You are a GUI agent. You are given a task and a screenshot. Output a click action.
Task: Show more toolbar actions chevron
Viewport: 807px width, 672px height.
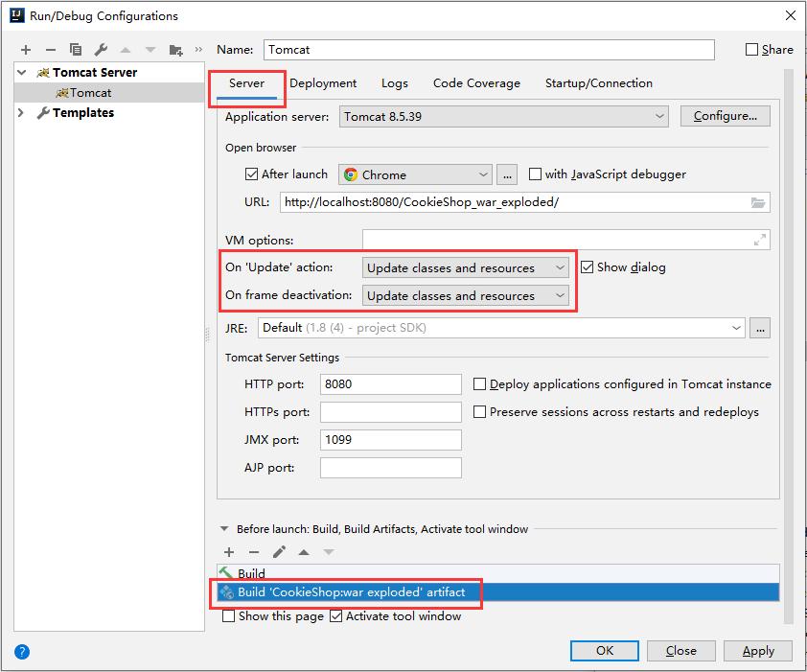point(198,50)
